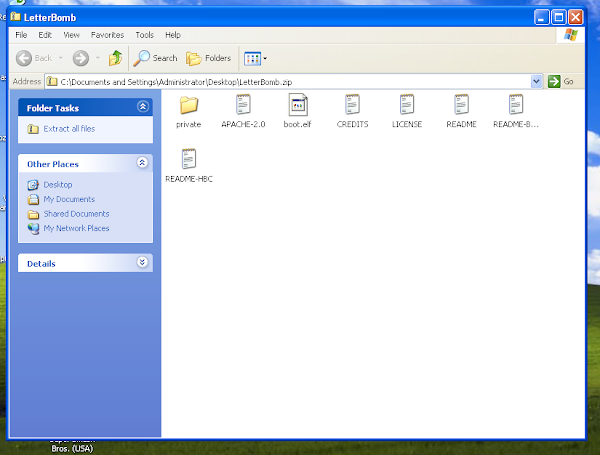This screenshot has width=600, height=455.
Task: Click the APACHE-2.0 file name label
Action: [x=243, y=125]
